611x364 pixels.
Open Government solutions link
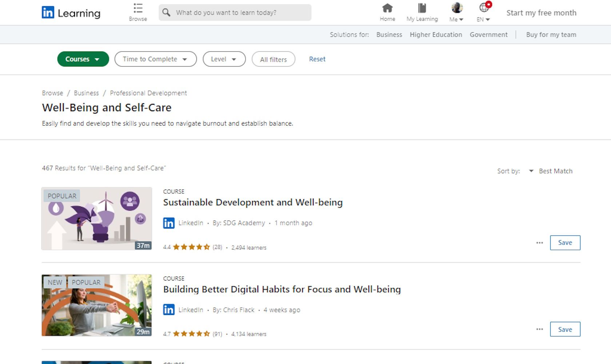[488, 35]
